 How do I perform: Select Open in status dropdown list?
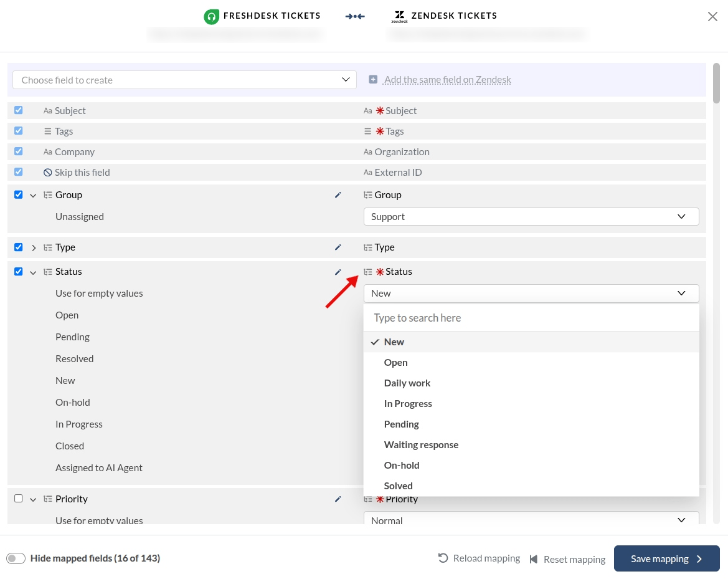(531, 363)
